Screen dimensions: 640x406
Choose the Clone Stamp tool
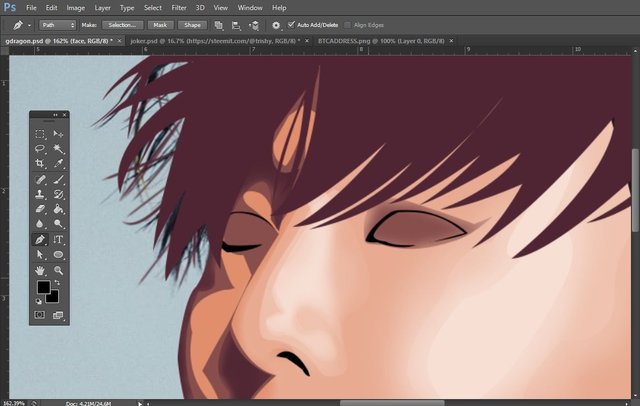pos(40,194)
